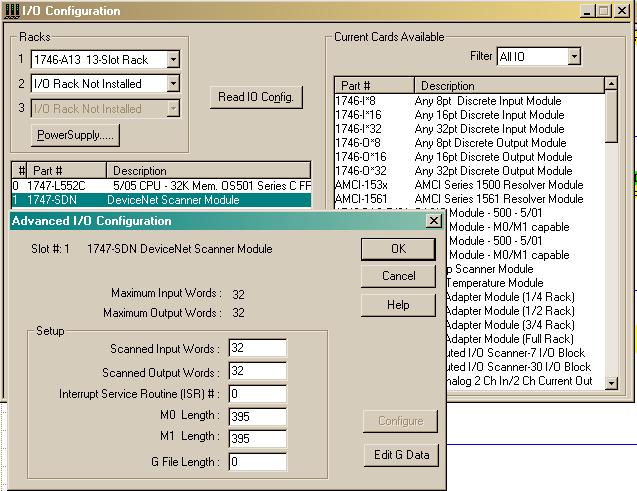Click the cards list scroll-down arrow
The width and height of the screenshot is (637, 491).
(611, 383)
